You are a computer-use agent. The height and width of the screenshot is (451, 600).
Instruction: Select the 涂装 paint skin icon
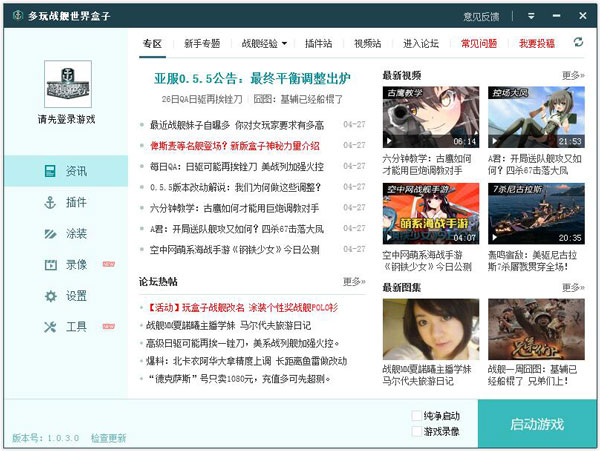[x=49, y=234]
